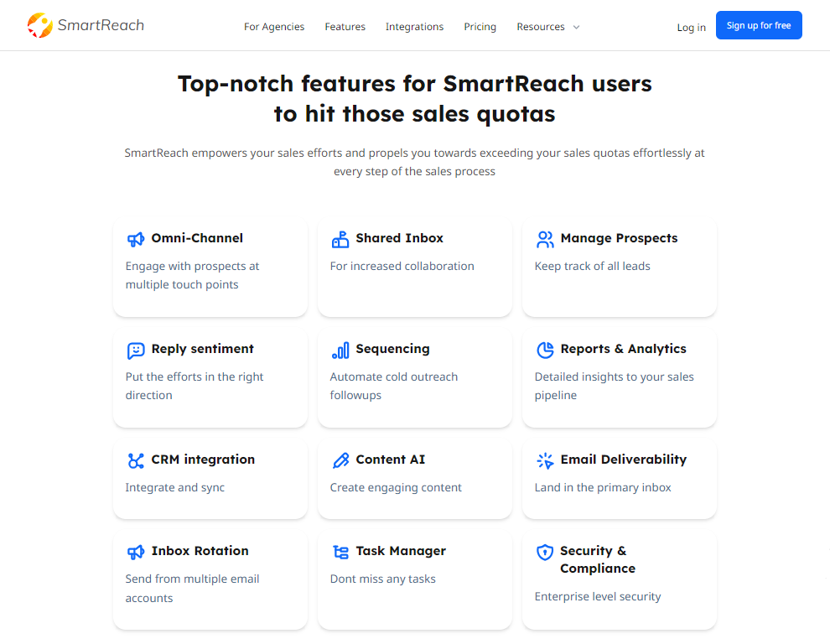Click the Reply sentiment smiley chat icon
Viewport: 830px width, 644px height.
coord(136,350)
